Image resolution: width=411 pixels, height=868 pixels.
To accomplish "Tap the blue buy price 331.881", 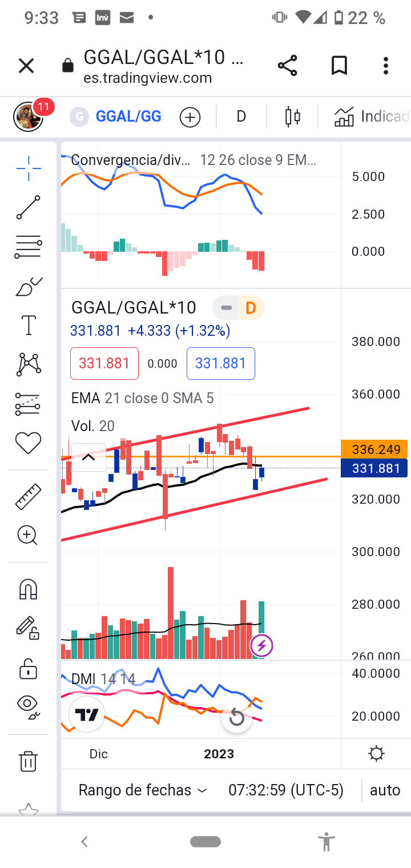I will tap(221, 364).
